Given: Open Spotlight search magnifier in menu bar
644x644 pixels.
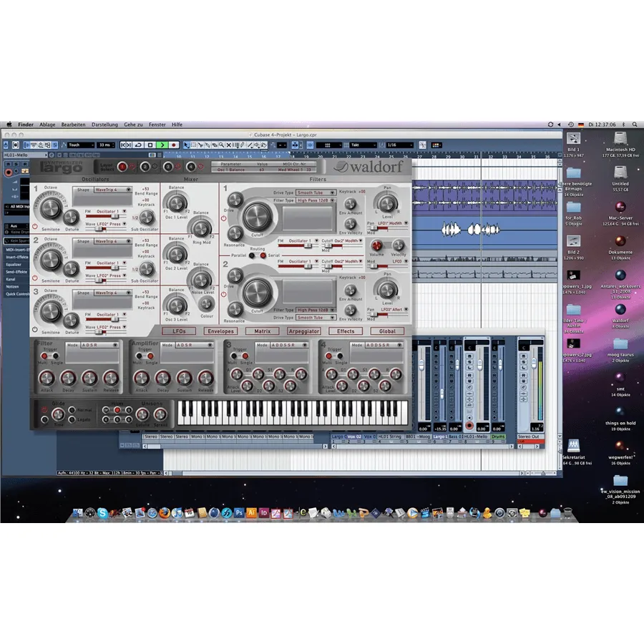Looking at the screenshot, I should (635, 125).
